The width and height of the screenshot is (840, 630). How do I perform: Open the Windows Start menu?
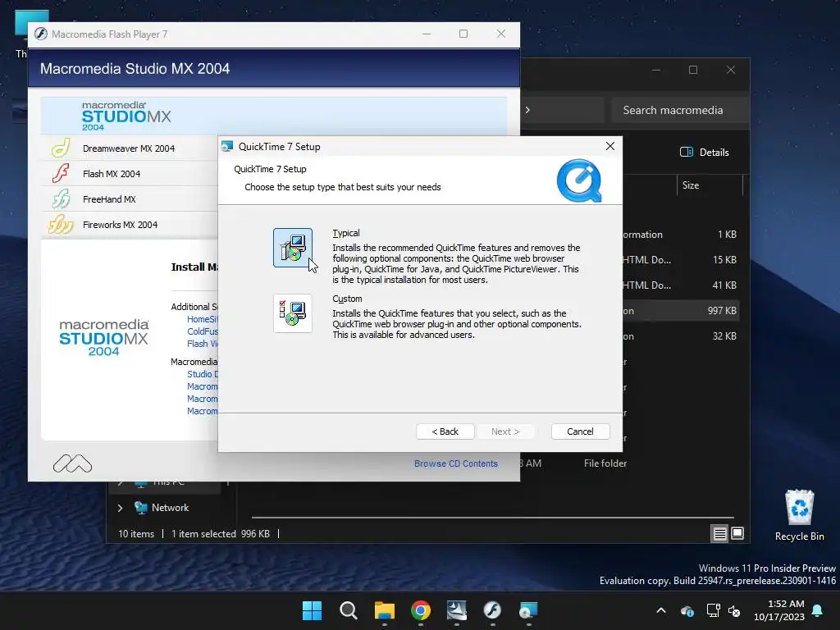point(312,610)
